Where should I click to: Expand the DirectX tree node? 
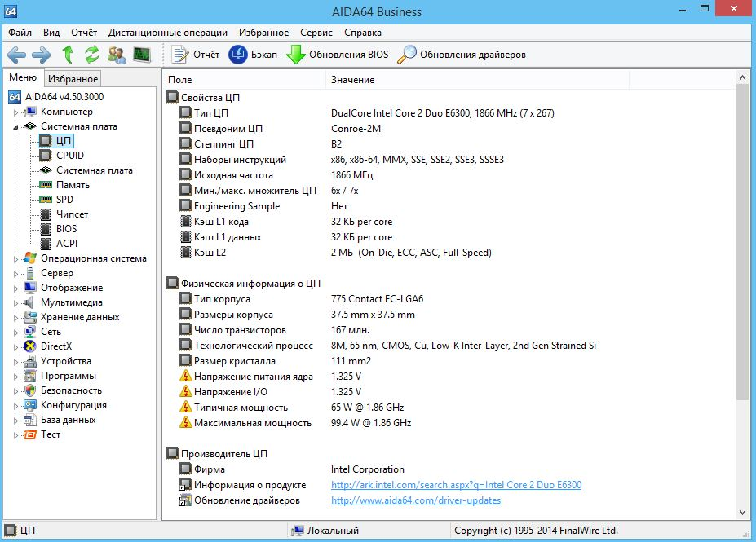(16, 347)
